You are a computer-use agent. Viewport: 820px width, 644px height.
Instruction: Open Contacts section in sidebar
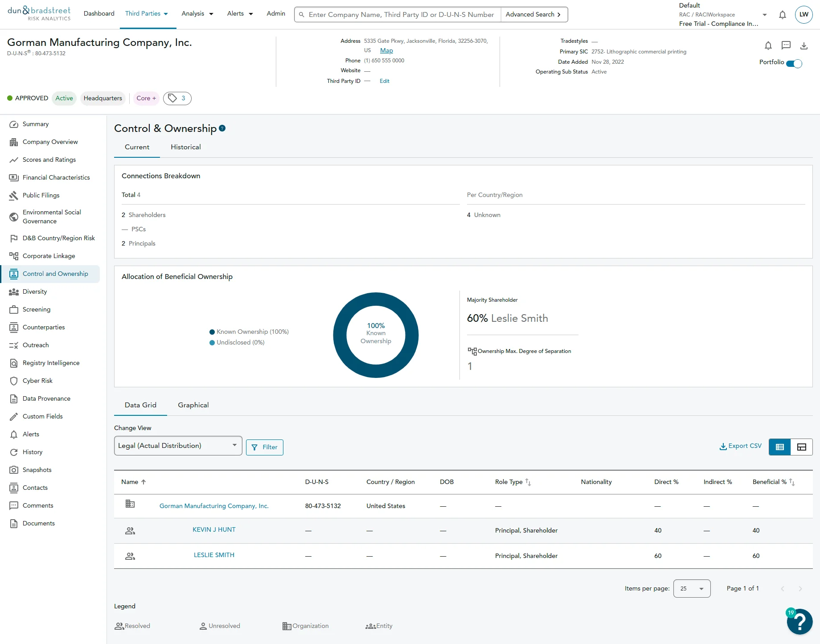tap(35, 488)
